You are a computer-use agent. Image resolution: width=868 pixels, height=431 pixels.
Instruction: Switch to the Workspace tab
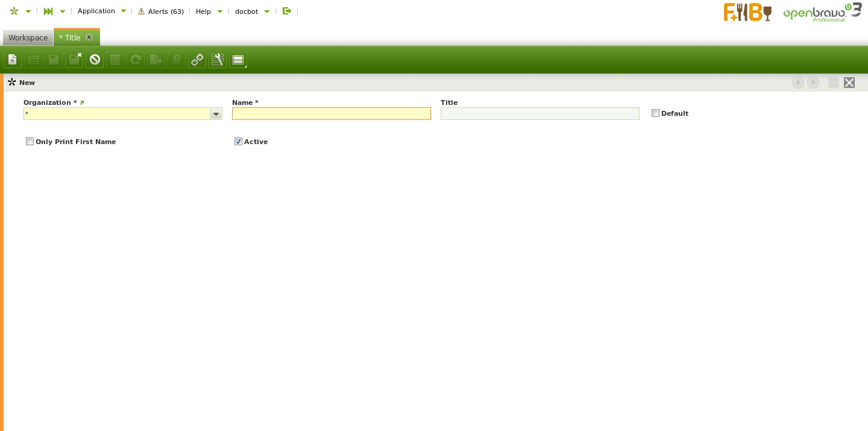tap(28, 37)
